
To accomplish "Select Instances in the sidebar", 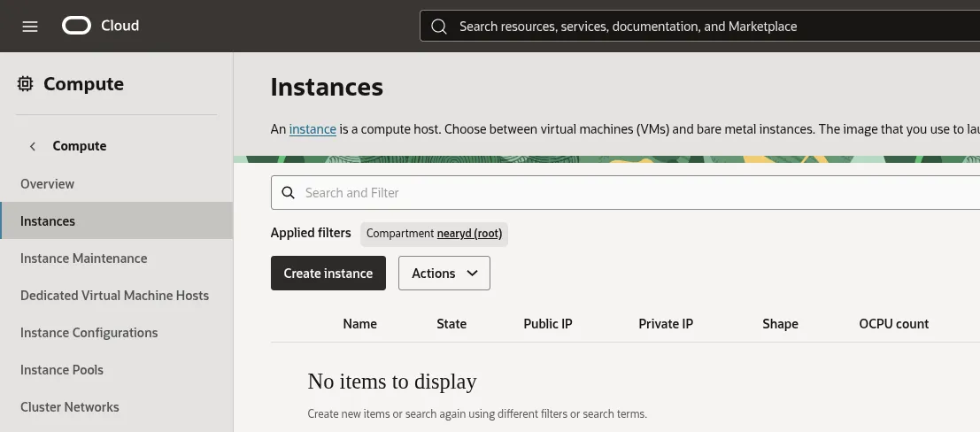I will click(x=116, y=220).
